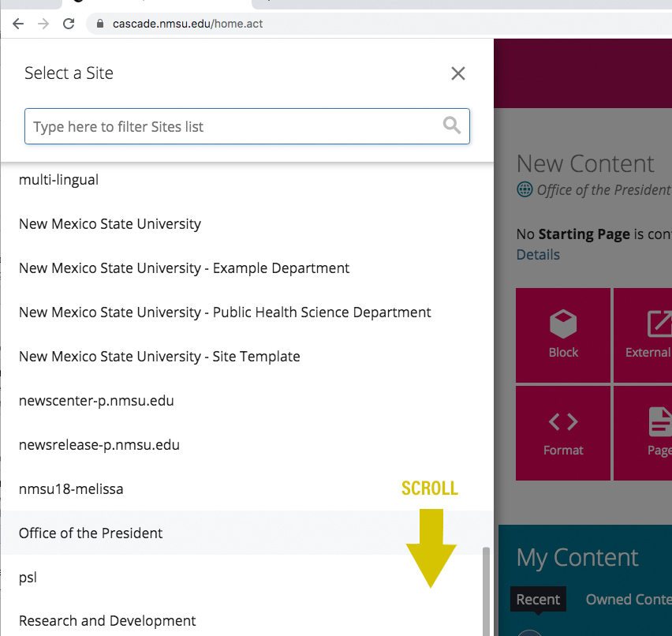Image resolution: width=672 pixels, height=636 pixels.
Task: Refresh the page using the reload icon
Action: [x=69, y=24]
